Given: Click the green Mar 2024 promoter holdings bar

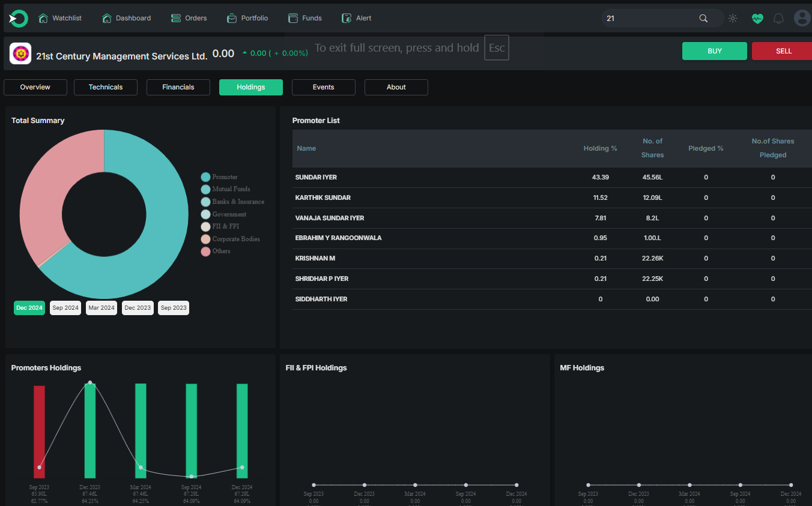Looking at the screenshot, I should [x=141, y=431].
